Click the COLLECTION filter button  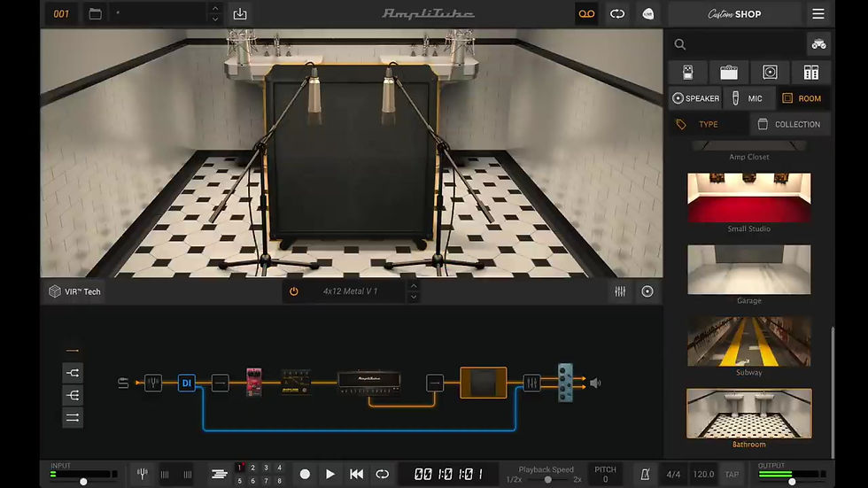(x=789, y=124)
